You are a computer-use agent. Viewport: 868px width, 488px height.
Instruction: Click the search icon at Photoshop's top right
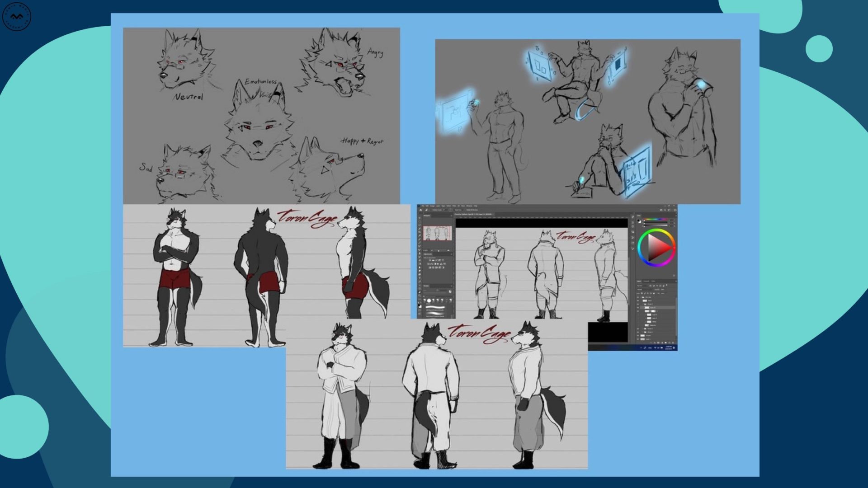pos(665,210)
